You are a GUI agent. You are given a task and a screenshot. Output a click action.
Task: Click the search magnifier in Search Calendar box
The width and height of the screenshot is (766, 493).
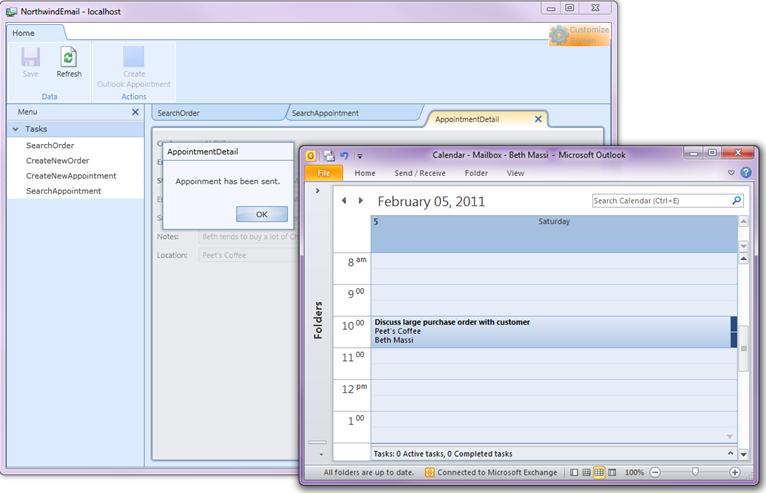(737, 201)
